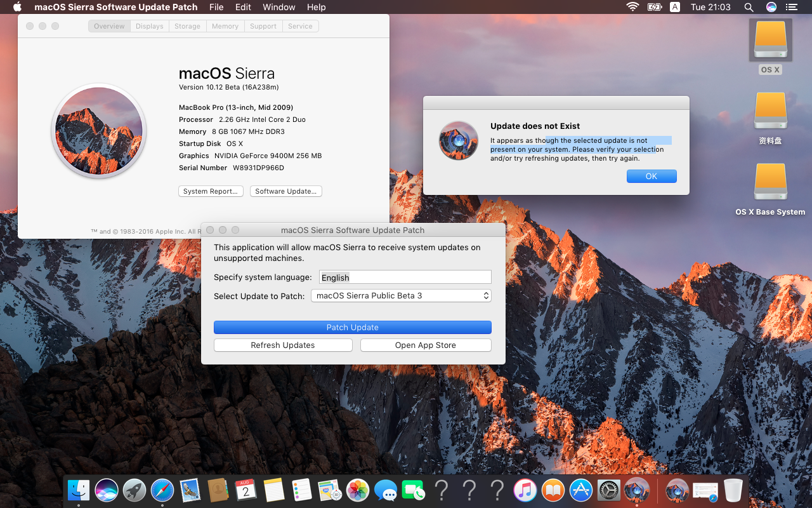Open the App Store icon in Dock
Screen dimensions: 812x508
tap(581, 490)
